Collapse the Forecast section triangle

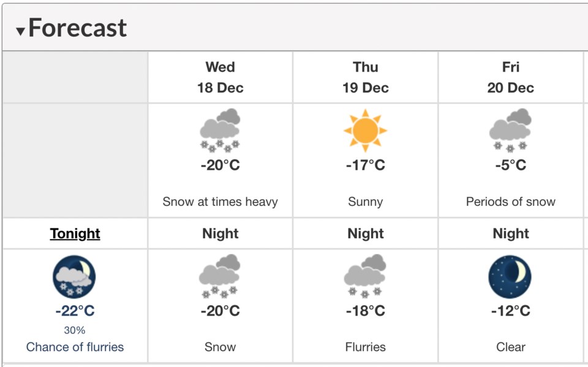20,31
